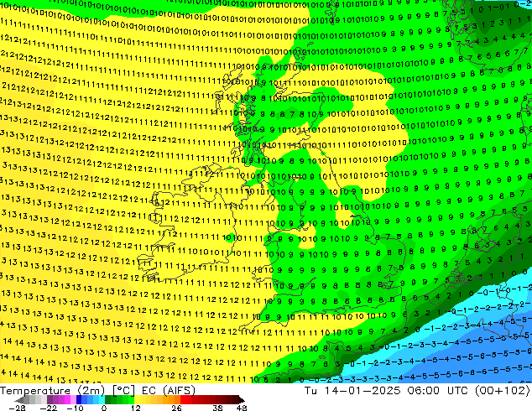Click the dark green swatch right of 0
The height and width of the screenshot is (411, 532).
coord(108,400)
